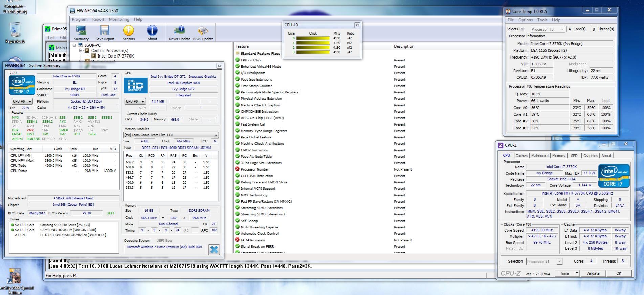The width and height of the screenshot is (644, 295).
Task: Click the Frequency field in Core Temp
Action: pyautogui.click(x=572, y=57)
